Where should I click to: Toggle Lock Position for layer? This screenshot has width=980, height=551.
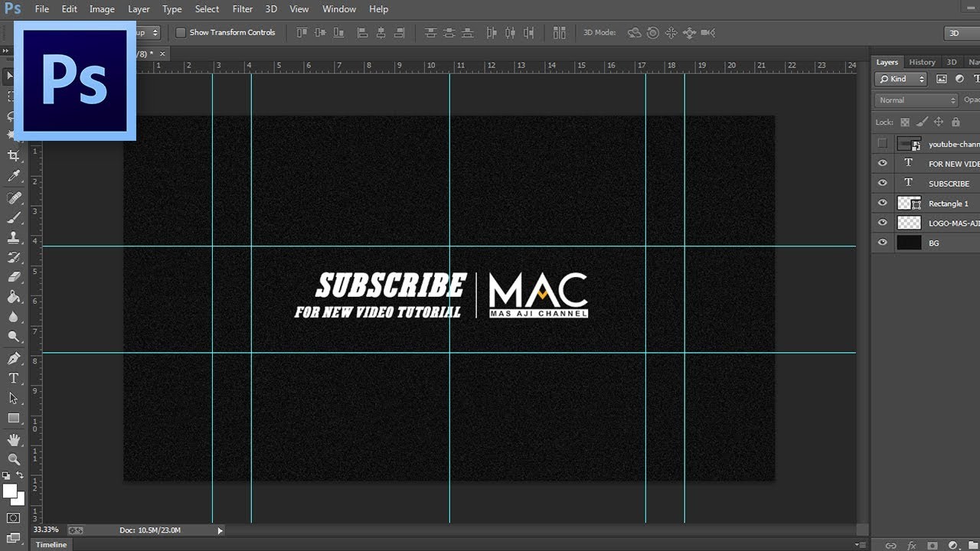(x=939, y=122)
